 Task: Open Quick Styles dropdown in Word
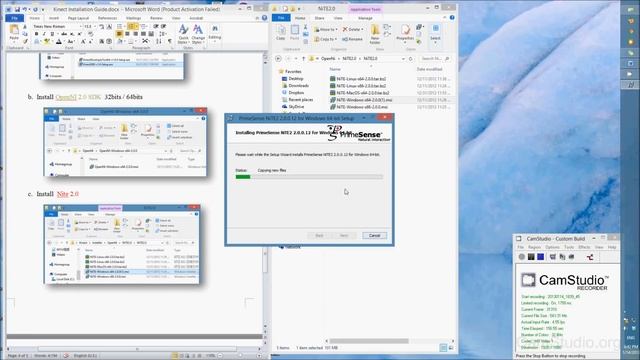(184, 34)
